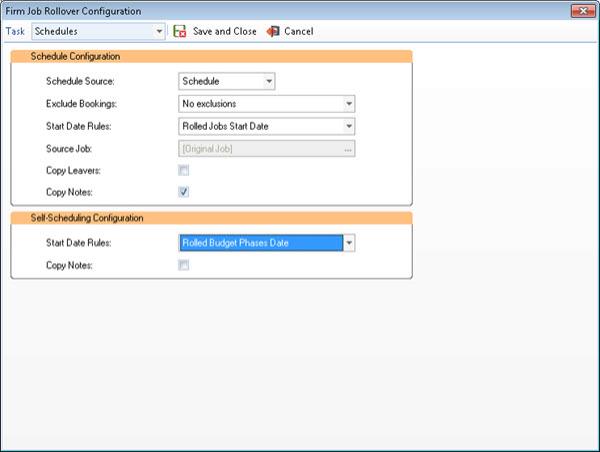
Task: Enable Copy Notes in Self-Scheduling Configuration
Action: (x=184, y=265)
